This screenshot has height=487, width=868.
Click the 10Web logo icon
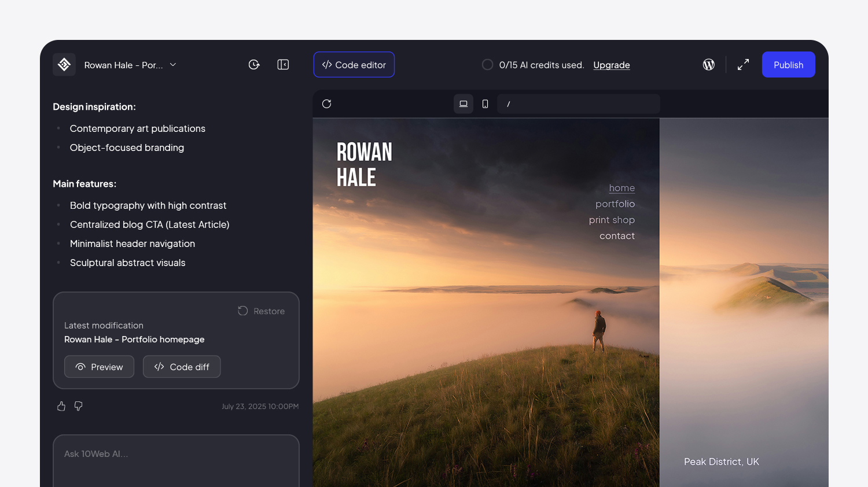(x=64, y=64)
